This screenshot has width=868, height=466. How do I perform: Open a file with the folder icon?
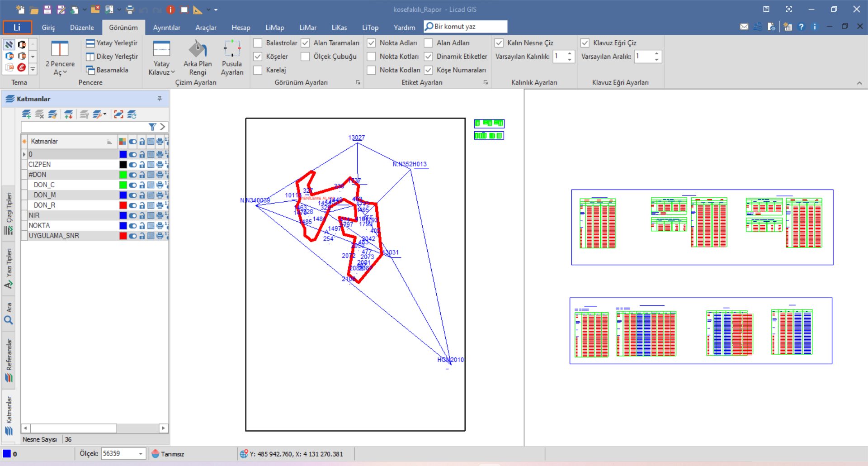(x=34, y=9)
